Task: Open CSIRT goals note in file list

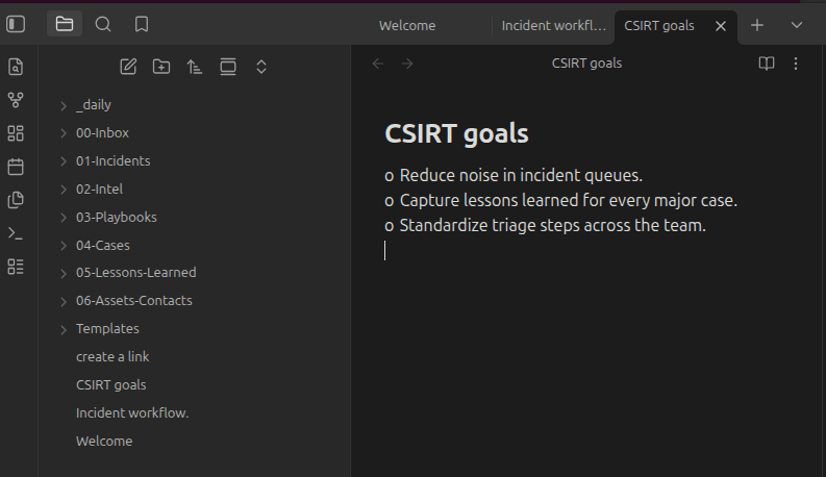Action: [111, 385]
